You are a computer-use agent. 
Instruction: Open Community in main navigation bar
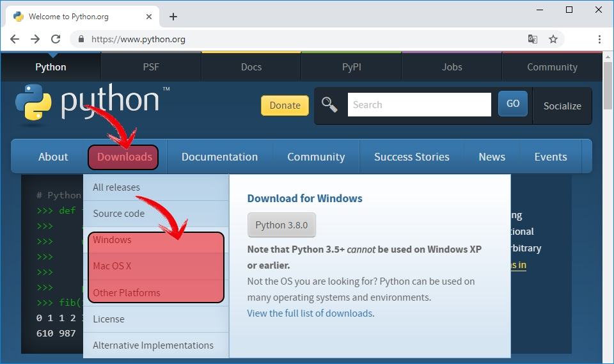[x=316, y=157]
